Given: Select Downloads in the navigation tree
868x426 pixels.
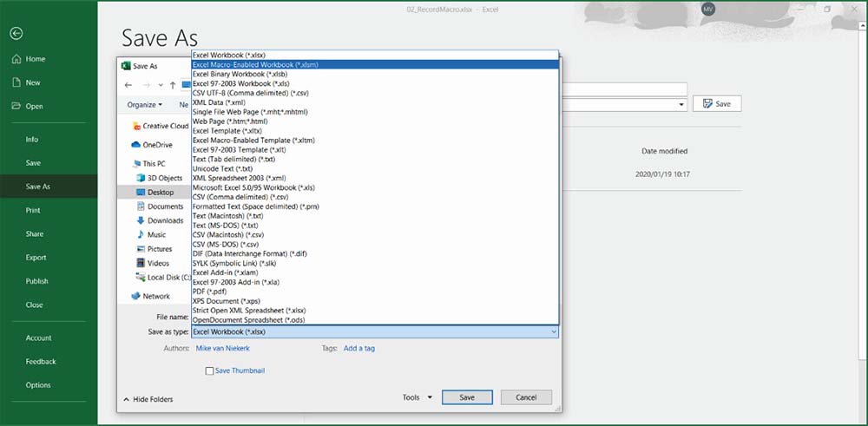Looking at the screenshot, I should tap(165, 220).
